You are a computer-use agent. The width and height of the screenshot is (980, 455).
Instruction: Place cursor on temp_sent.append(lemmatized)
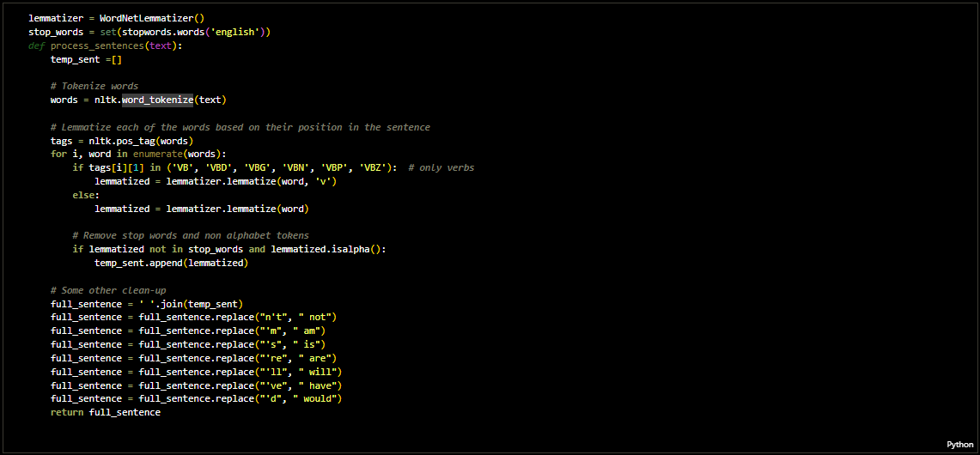click(x=171, y=263)
